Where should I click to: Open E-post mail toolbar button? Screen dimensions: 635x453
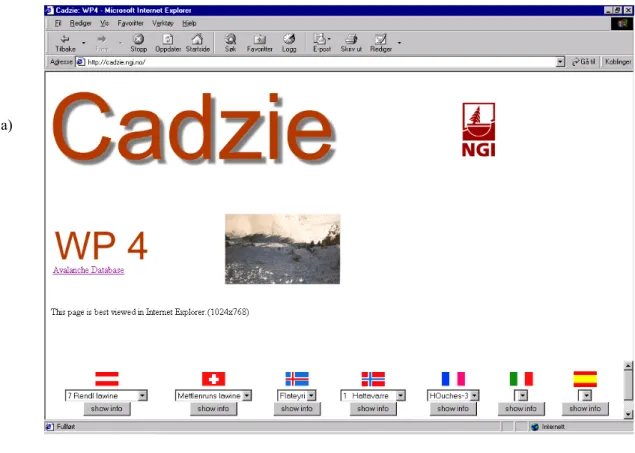tap(322, 43)
